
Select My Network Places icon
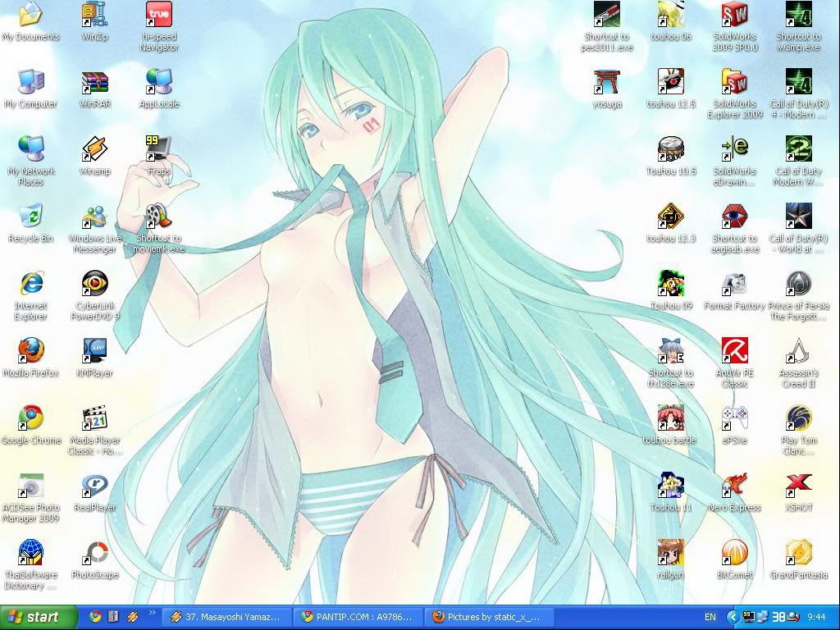pos(30,149)
